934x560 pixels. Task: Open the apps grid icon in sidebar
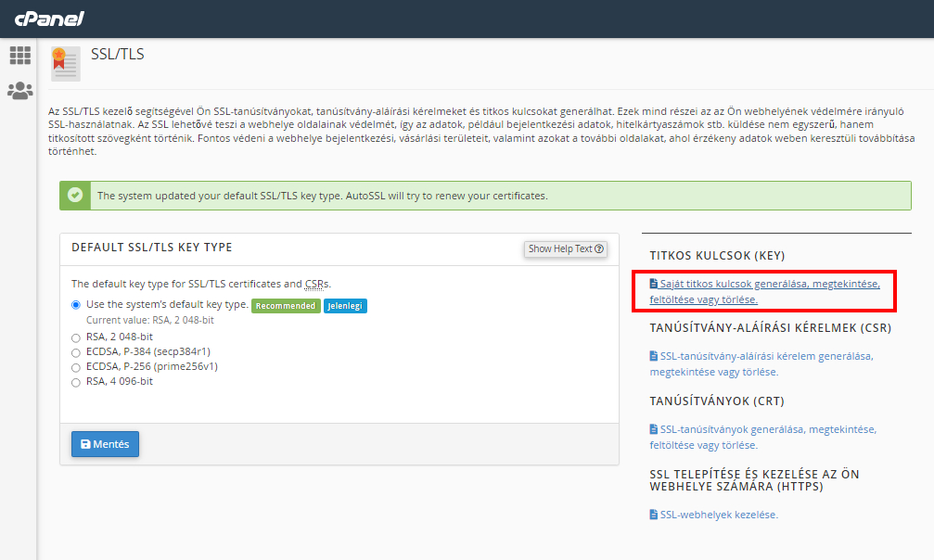(x=20, y=56)
